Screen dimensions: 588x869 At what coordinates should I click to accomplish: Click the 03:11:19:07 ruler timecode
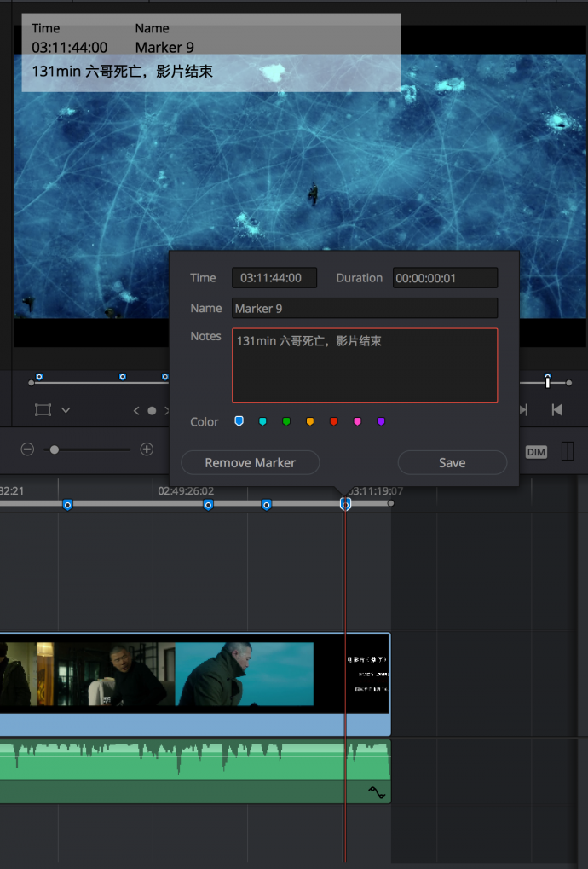coord(376,491)
